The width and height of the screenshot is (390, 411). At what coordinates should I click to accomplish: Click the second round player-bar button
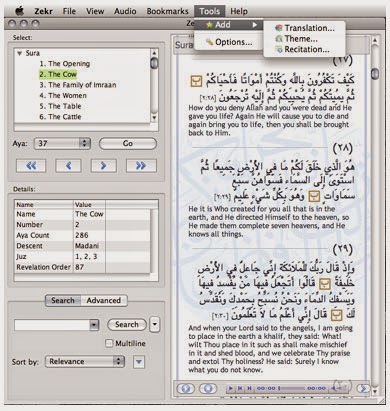tap(208, 388)
